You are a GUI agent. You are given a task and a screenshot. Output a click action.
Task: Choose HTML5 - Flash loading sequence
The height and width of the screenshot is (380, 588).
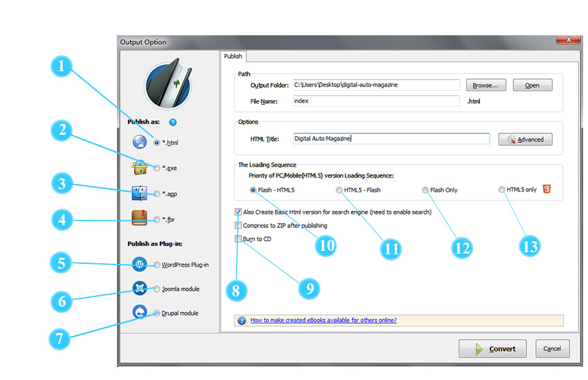pyautogui.click(x=339, y=190)
